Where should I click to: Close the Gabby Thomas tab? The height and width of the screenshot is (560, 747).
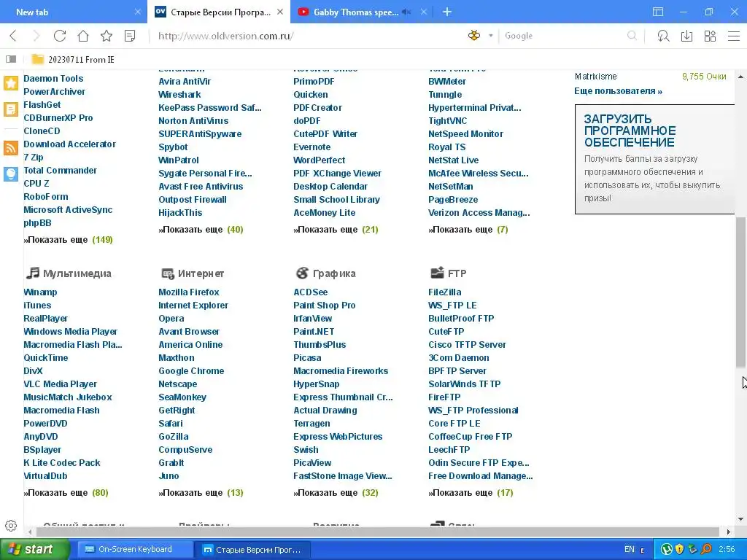coord(424,12)
